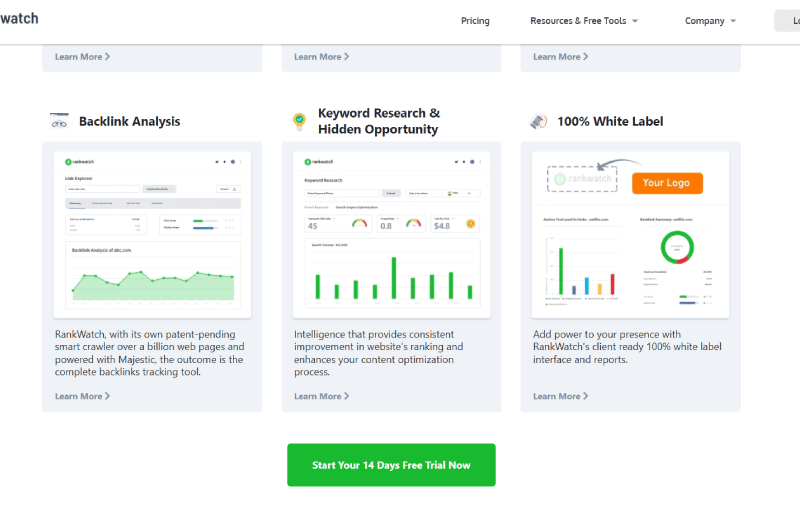This screenshot has height=530, width=800.
Task: Open the Backlink Analysis chart screenshot
Action: tap(152, 235)
